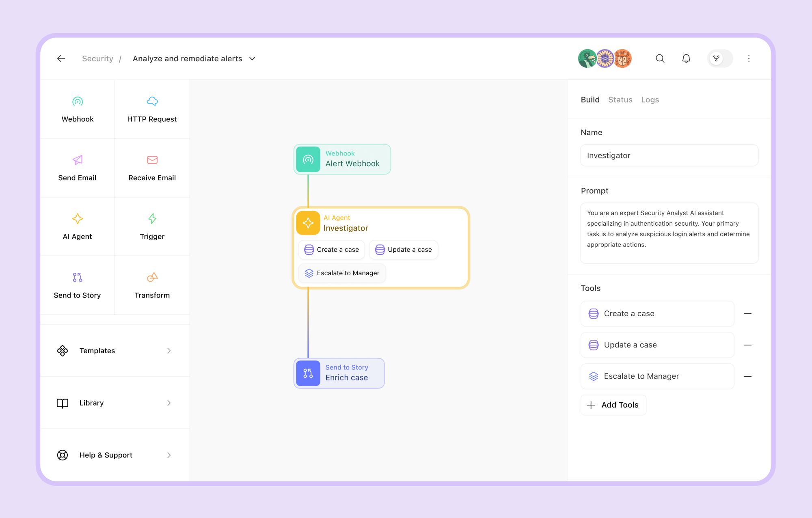Open the story title dropdown chevron
Image resolution: width=812 pixels, height=518 pixels.
253,59
